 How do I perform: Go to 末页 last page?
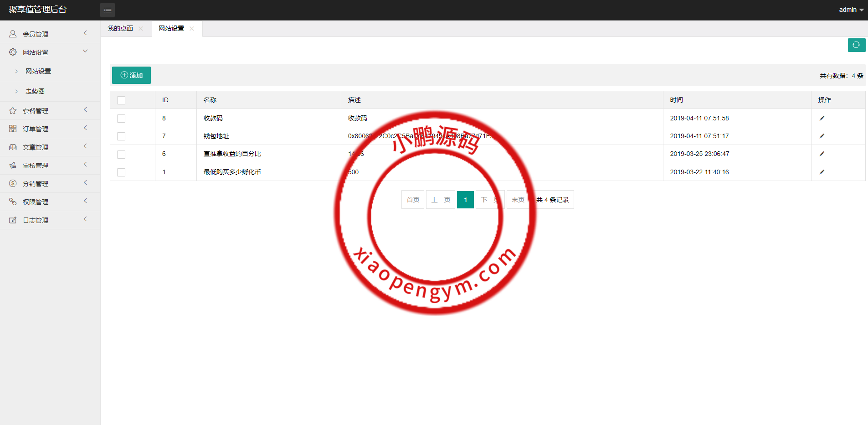tap(517, 199)
